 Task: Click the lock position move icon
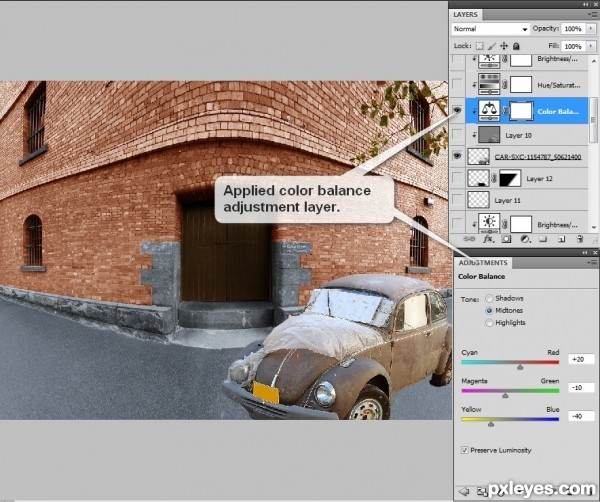(x=504, y=46)
